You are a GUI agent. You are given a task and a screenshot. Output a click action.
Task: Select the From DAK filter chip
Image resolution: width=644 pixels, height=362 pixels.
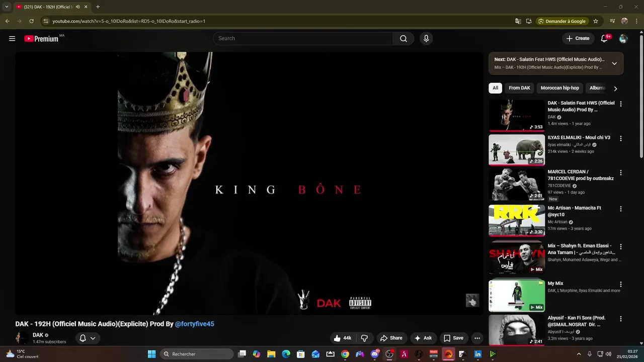(519, 88)
